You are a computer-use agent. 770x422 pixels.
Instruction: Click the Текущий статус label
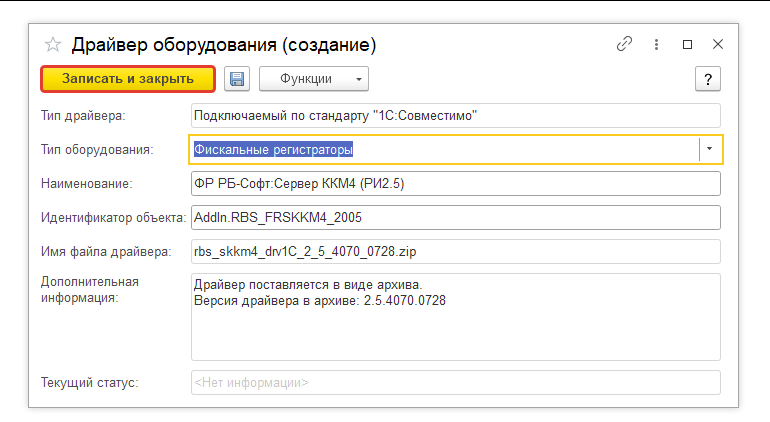(x=89, y=382)
